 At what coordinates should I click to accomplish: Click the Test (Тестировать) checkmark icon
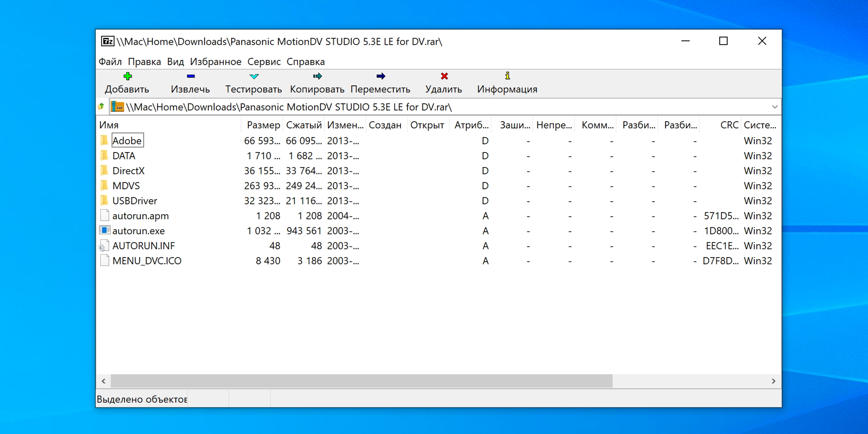click(254, 76)
